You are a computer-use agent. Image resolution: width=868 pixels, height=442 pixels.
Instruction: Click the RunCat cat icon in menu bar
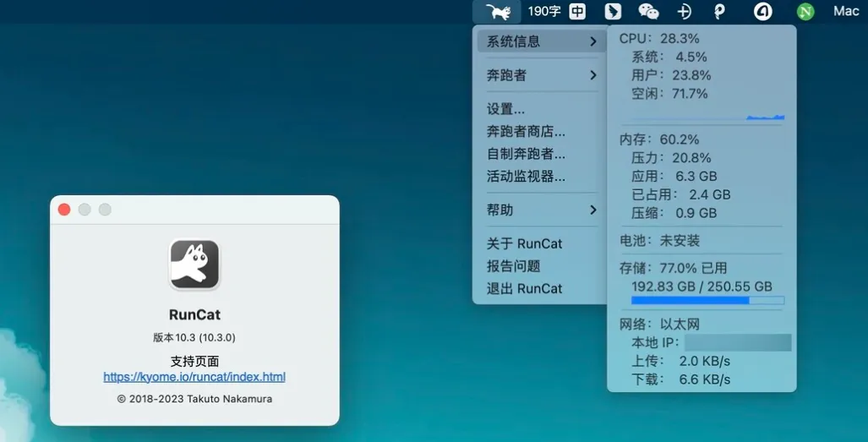(x=497, y=12)
